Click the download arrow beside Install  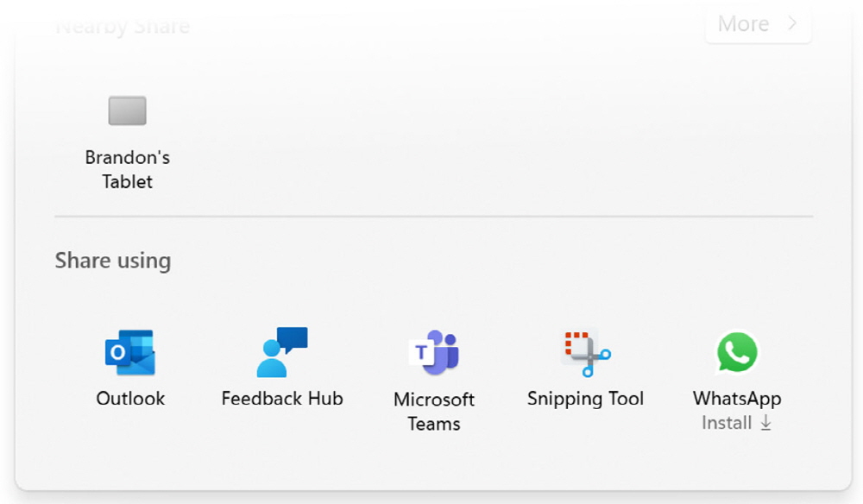(765, 423)
